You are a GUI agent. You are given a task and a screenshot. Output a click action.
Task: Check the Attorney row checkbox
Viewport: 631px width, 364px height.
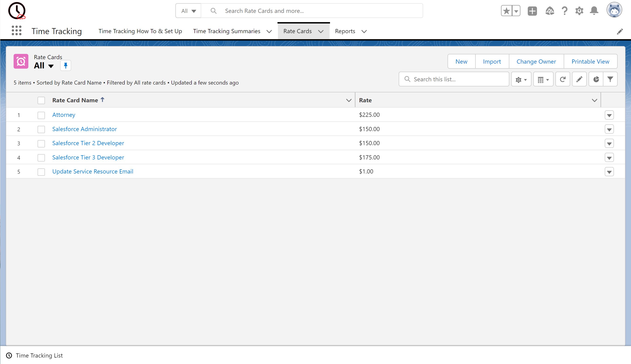pyautogui.click(x=41, y=115)
